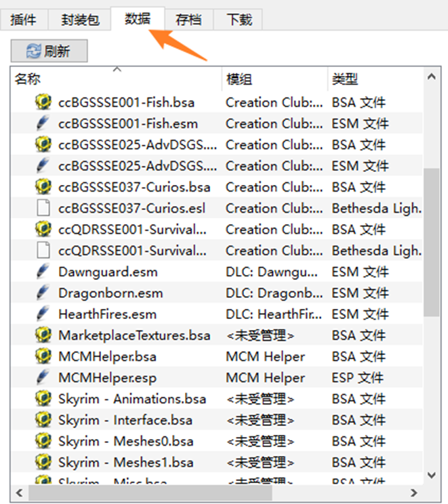Image resolution: width=448 pixels, height=504 pixels.
Task: Open the 封装包 tab
Action: tap(80, 20)
